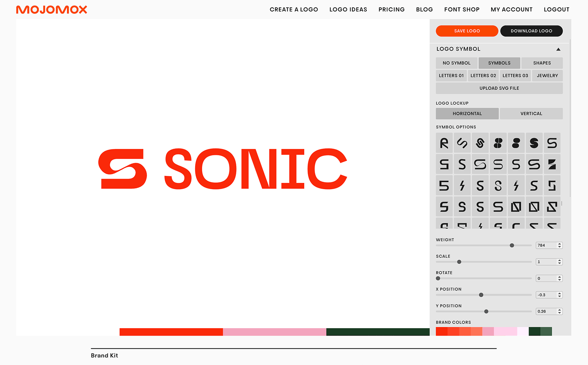Click the Scale value stepper arrows
Viewport: 588px width, 365px height.
559,262
